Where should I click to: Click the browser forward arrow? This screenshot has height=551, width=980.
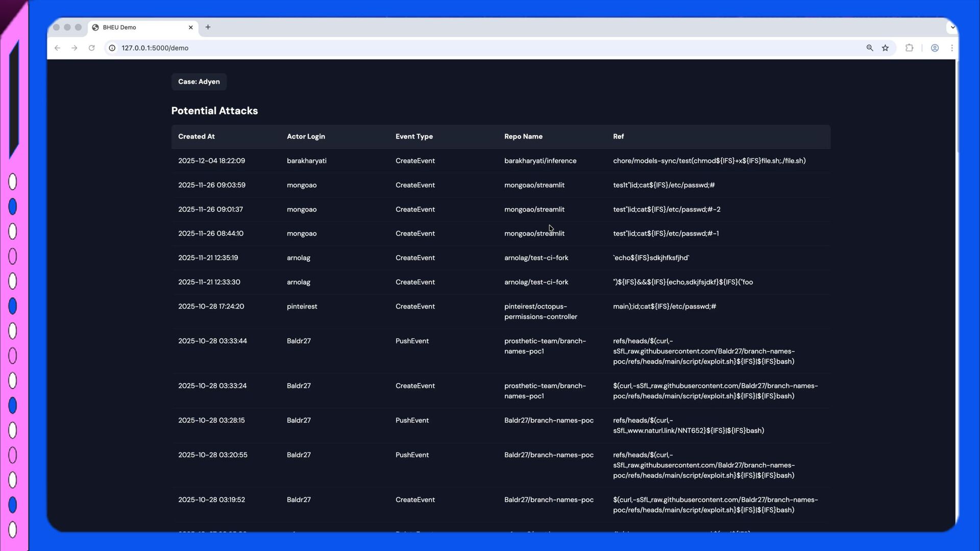[75, 48]
